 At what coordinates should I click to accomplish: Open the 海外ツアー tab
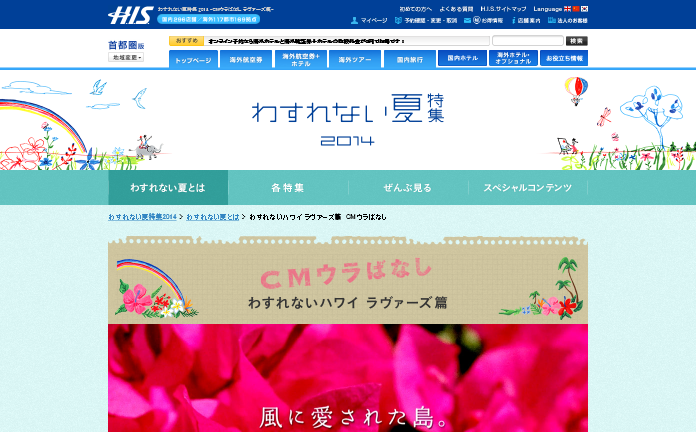(355, 60)
